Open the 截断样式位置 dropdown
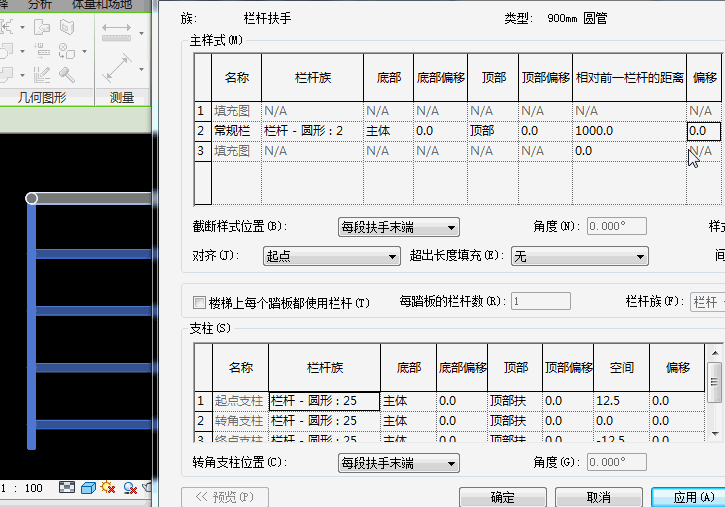 (398, 227)
